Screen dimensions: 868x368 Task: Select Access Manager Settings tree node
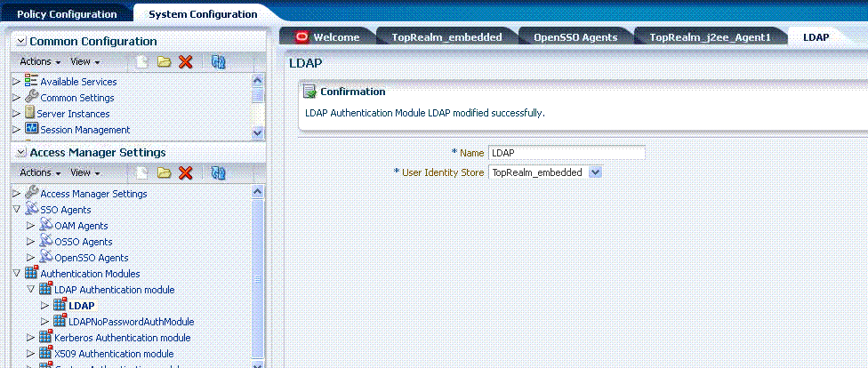click(x=93, y=194)
